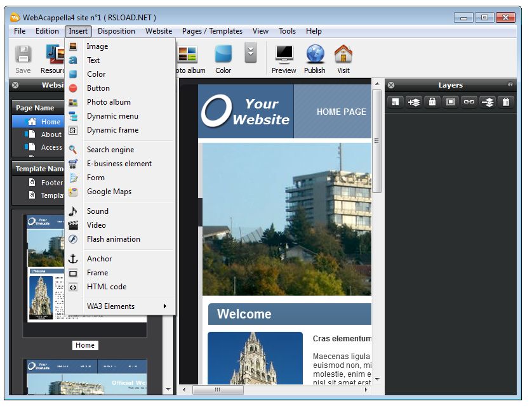
Task: Click the lock layer padlock icon
Action: pos(432,102)
